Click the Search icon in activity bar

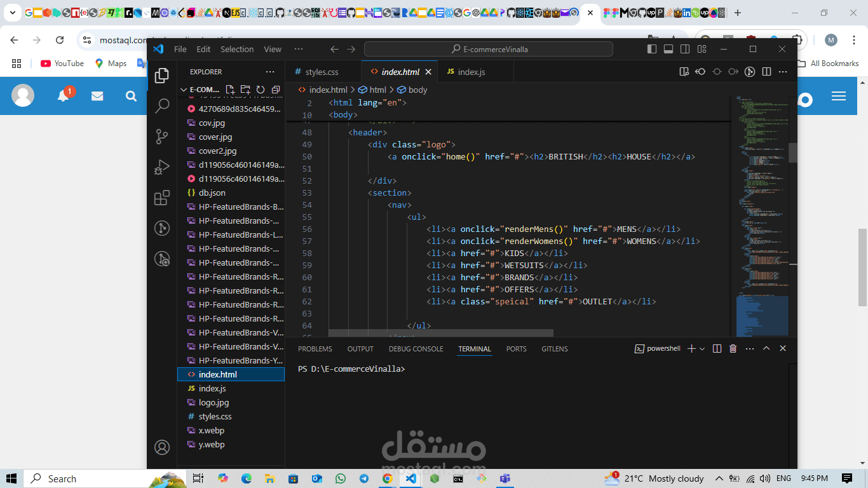pyautogui.click(x=162, y=105)
